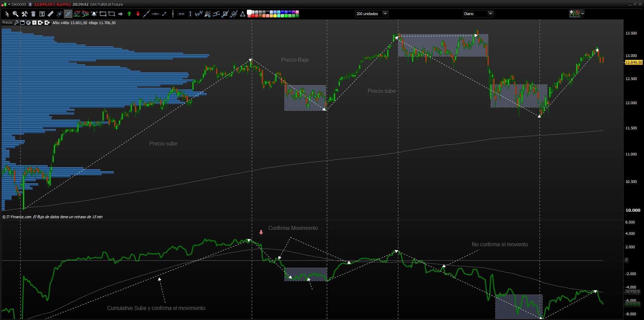Click the Precio panel label

click(7, 23)
